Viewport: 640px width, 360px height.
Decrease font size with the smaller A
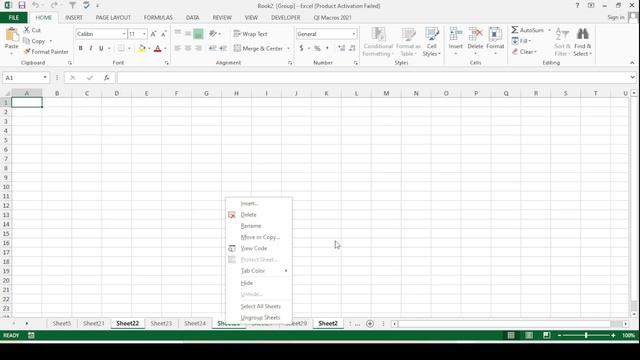[x=164, y=34]
